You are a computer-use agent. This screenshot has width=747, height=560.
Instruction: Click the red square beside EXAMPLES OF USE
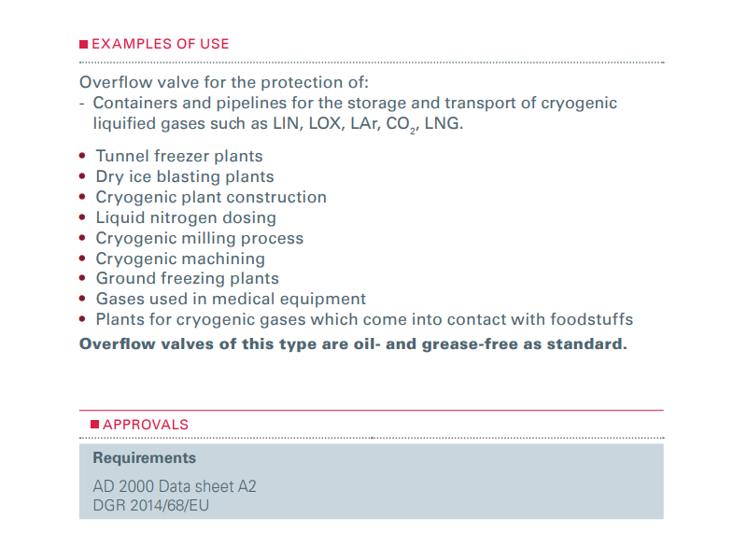tap(83, 44)
